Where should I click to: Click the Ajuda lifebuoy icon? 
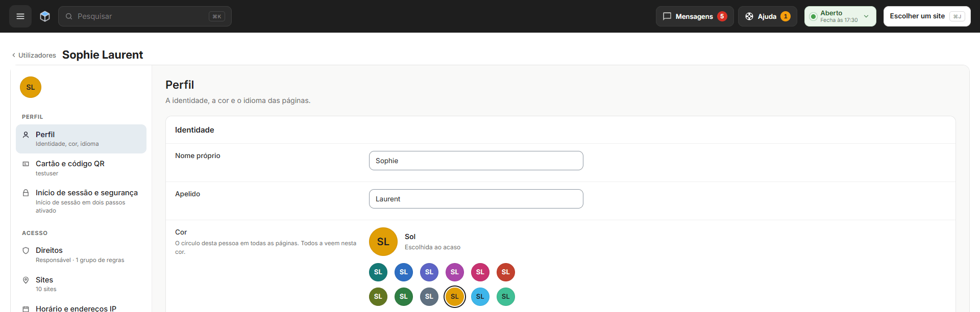tap(749, 16)
